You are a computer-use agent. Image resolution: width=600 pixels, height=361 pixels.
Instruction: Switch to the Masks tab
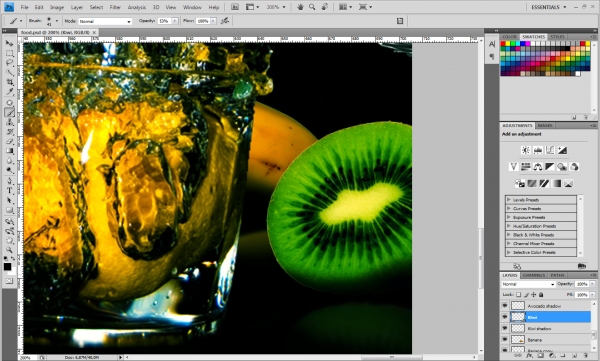point(545,125)
